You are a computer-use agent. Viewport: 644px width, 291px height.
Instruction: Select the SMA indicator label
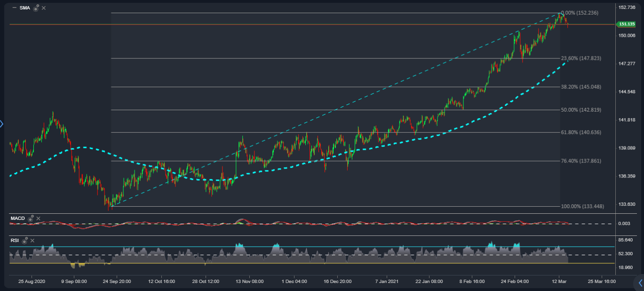(x=24, y=8)
